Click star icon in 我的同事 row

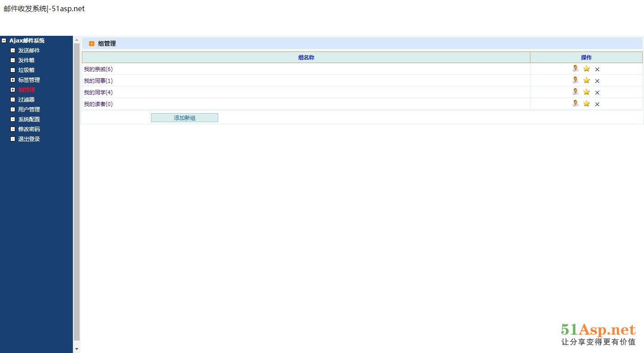(x=586, y=80)
